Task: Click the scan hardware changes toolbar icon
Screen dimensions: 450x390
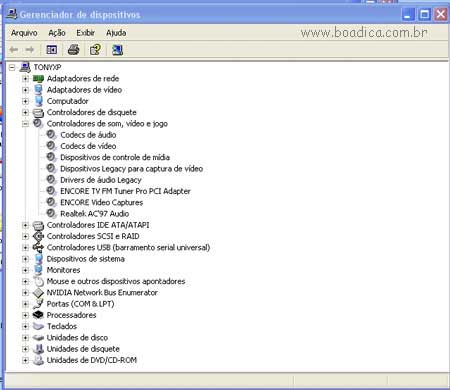Action: [x=117, y=50]
